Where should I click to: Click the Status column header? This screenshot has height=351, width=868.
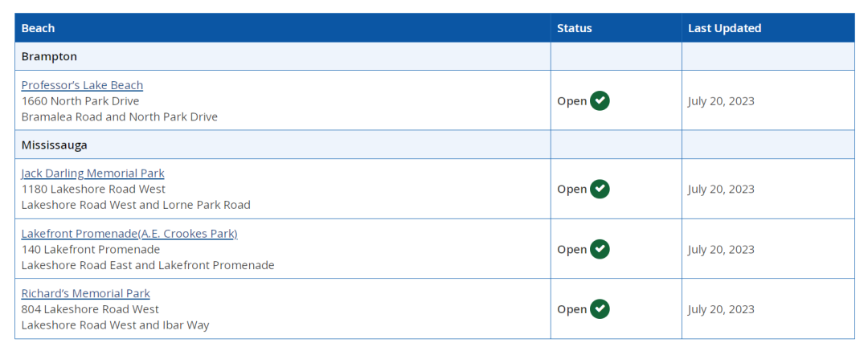point(575,28)
